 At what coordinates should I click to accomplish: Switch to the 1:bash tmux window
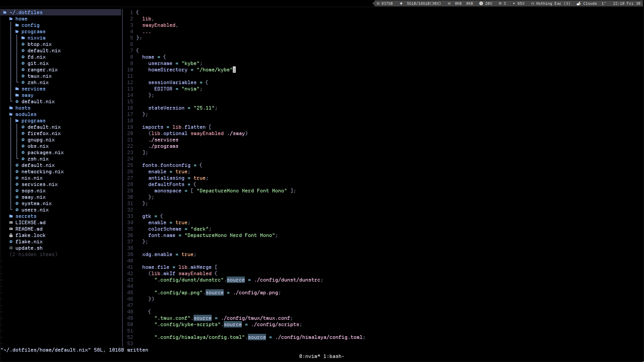tap(333, 356)
